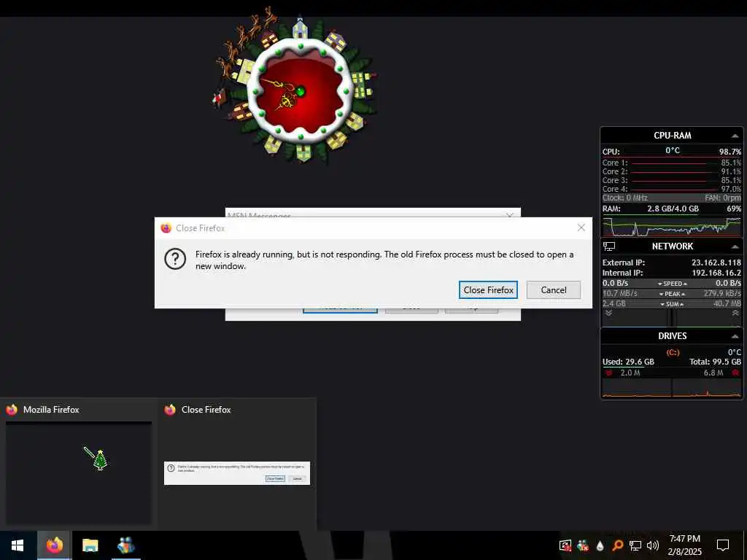
Task: Click the Close Firefox button in the dialog
Action: pyautogui.click(x=488, y=290)
